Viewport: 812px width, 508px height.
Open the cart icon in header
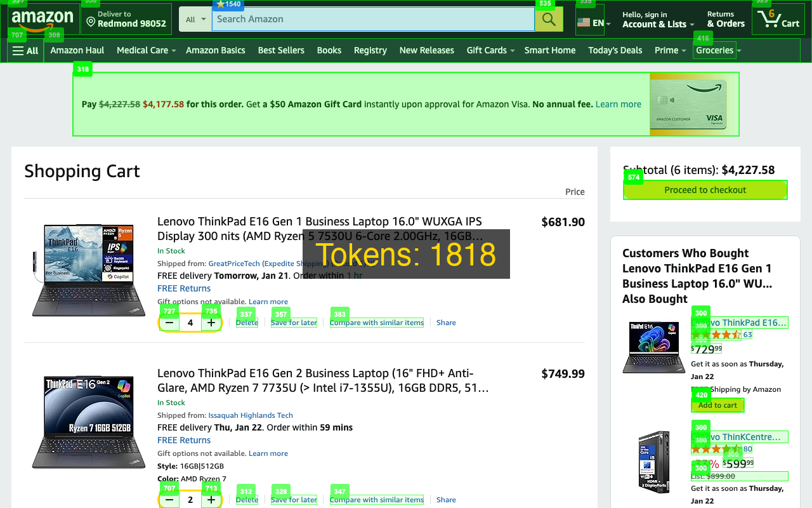click(778, 19)
